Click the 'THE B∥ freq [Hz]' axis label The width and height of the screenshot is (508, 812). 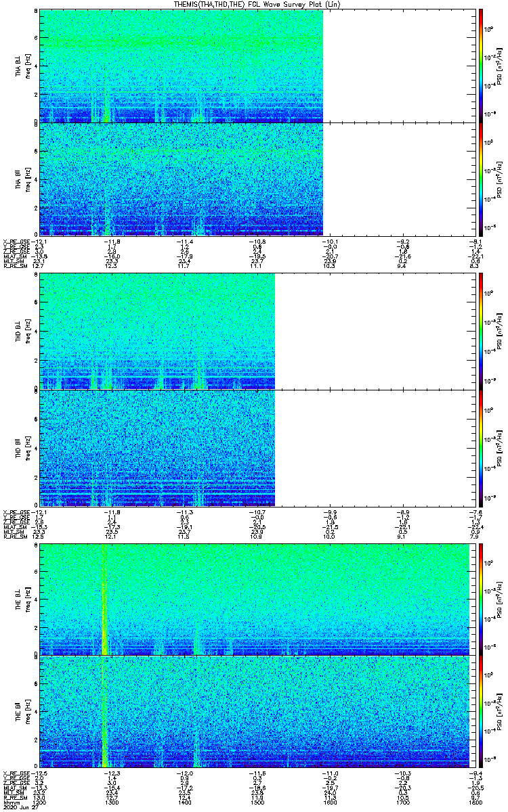pyautogui.click(x=22, y=711)
